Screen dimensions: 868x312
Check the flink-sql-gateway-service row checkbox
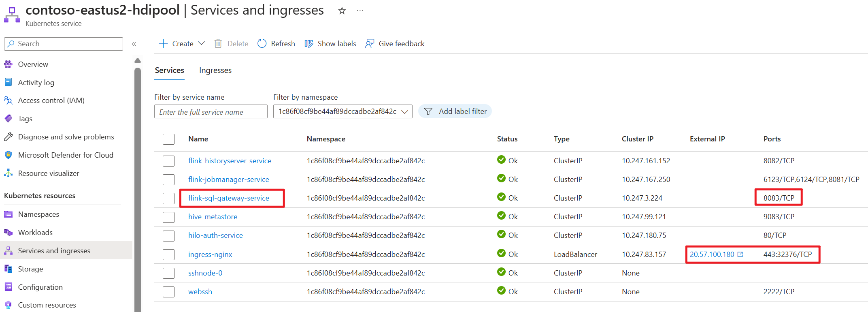pos(168,198)
